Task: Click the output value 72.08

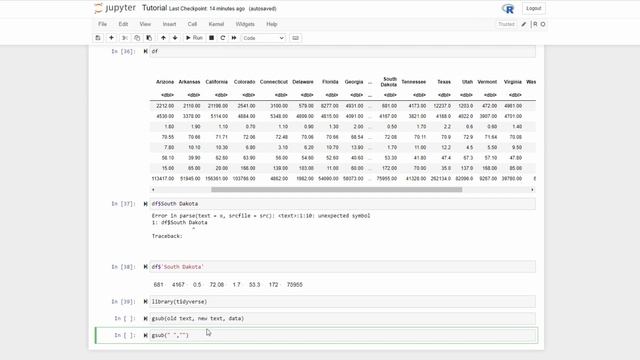Action: coord(216,284)
